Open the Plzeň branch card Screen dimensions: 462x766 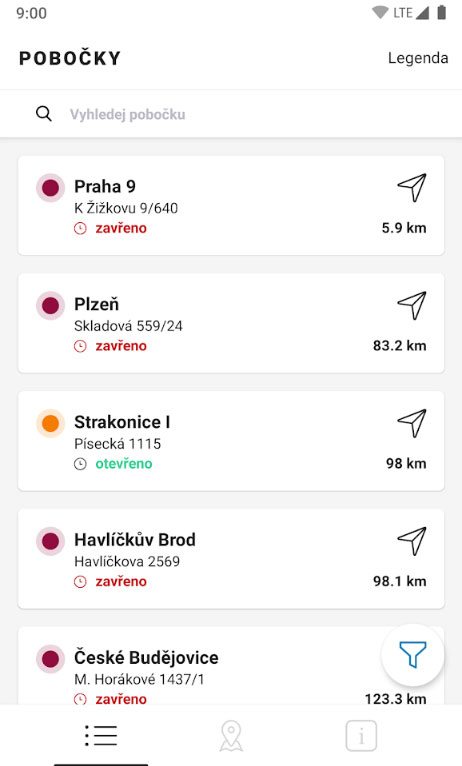pyautogui.click(x=231, y=323)
